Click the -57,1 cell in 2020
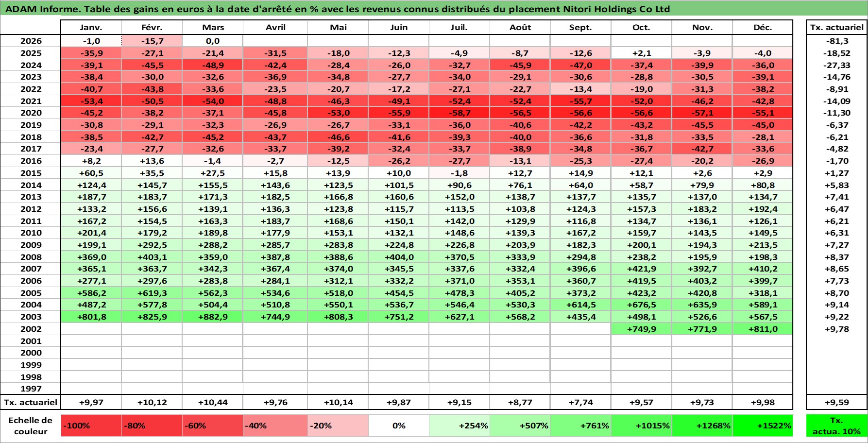This screenshot has width=868, height=443. [702, 113]
